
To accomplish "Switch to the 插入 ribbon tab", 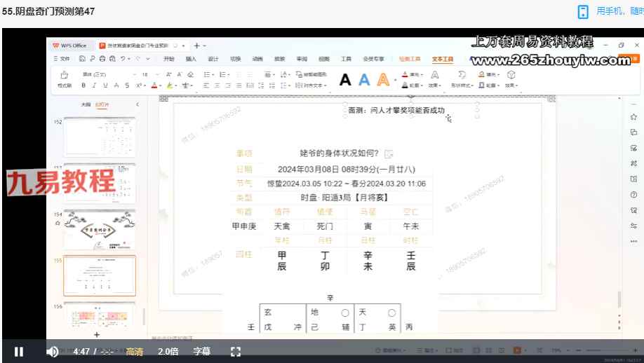I will pos(191,59).
